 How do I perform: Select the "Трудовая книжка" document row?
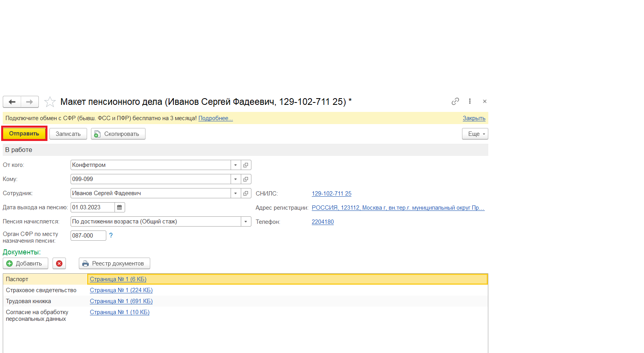coord(28,301)
